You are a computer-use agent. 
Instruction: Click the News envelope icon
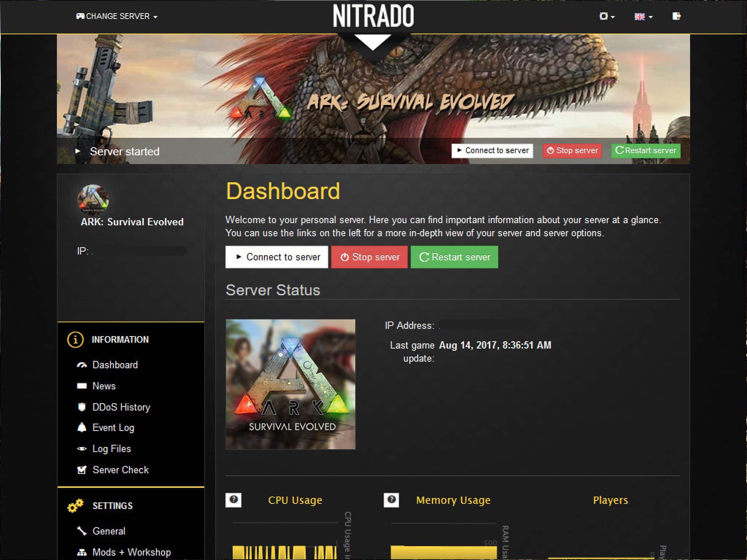point(82,386)
